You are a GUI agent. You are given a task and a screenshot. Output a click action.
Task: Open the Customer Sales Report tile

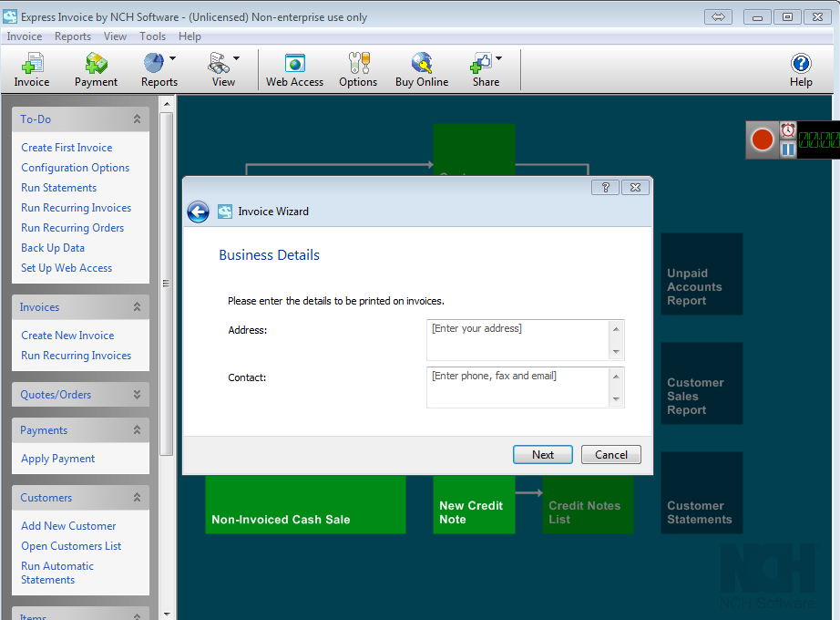(702, 384)
